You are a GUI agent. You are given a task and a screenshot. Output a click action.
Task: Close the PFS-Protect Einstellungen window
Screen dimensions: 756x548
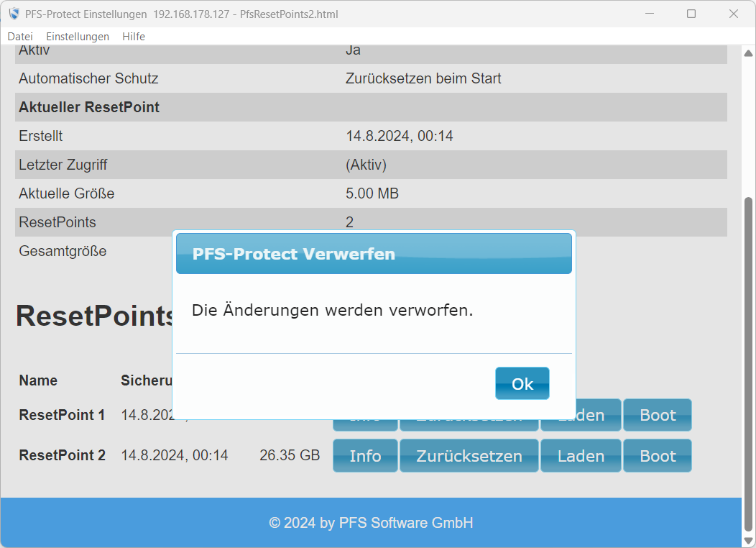[x=734, y=14]
